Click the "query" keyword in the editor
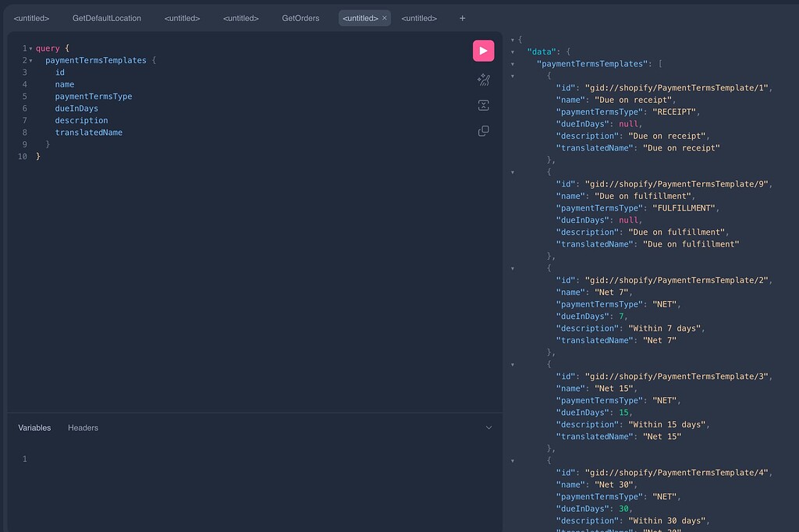799x532 pixels. point(48,48)
